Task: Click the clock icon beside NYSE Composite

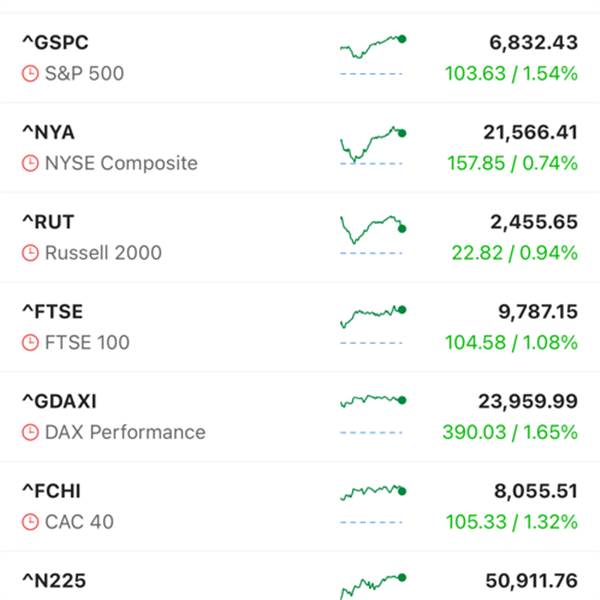Action: (x=31, y=164)
